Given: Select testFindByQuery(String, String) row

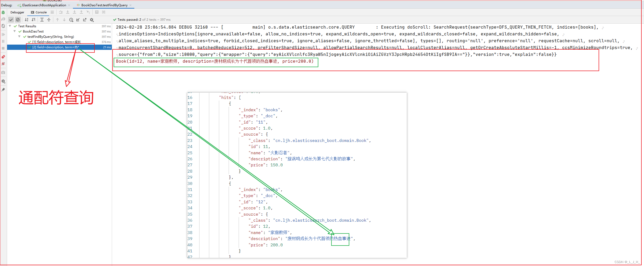Looking at the screenshot, I should coord(59,37).
